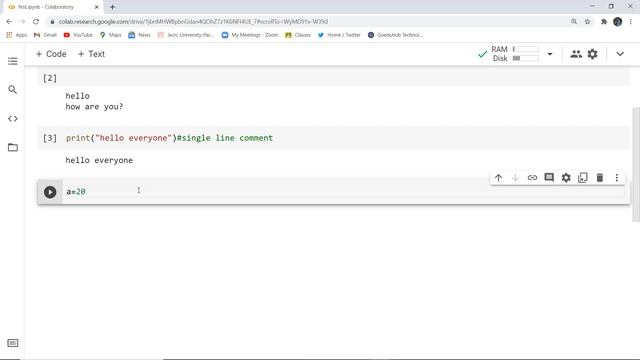Open the YouTube bookmark

(x=78, y=35)
